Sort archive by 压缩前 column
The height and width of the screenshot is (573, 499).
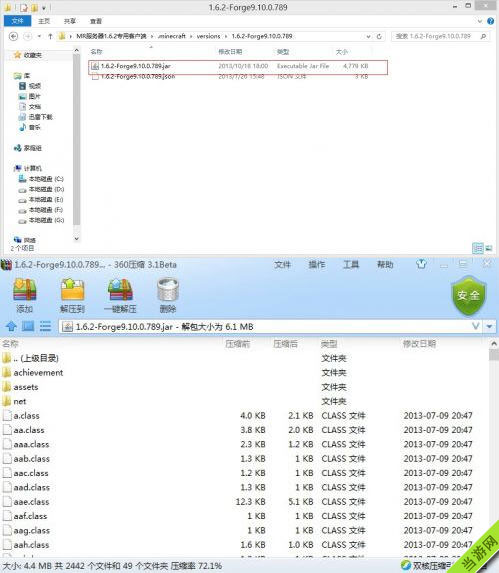pyautogui.click(x=237, y=344)
